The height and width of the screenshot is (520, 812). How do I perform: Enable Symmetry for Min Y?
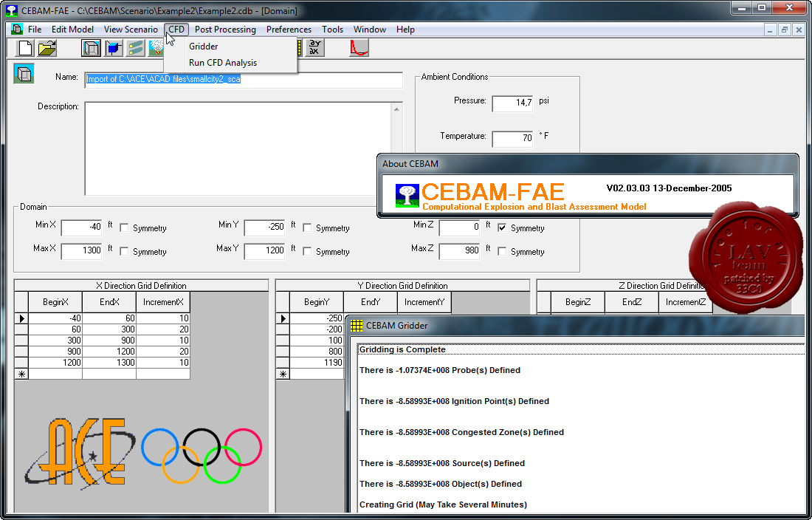(x=307, y=228)
